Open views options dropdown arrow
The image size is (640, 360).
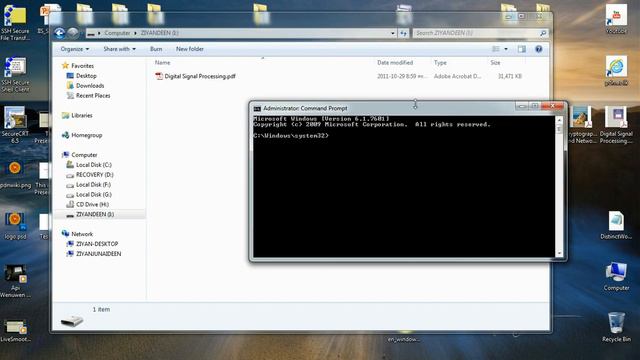point(506,49)
